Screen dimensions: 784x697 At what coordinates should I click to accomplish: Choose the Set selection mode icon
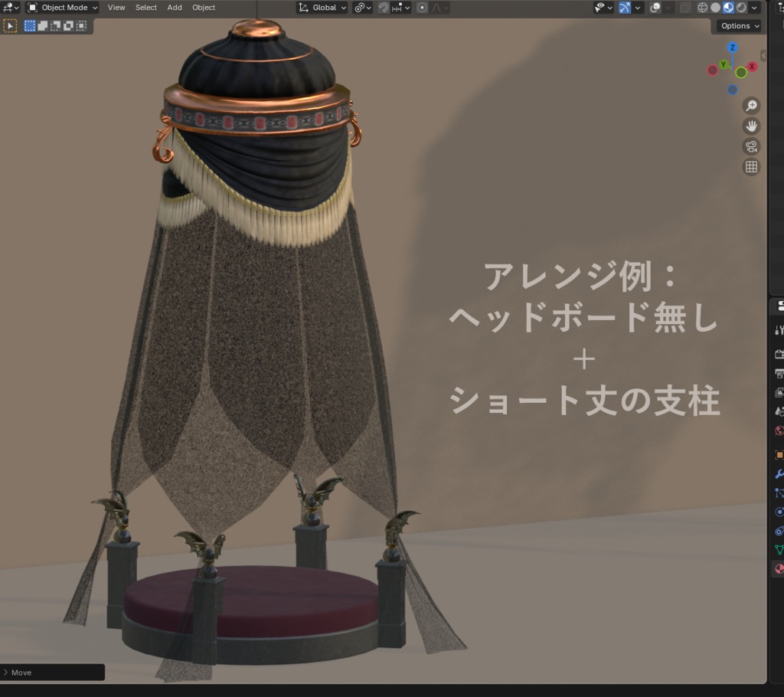pos(30,25)
